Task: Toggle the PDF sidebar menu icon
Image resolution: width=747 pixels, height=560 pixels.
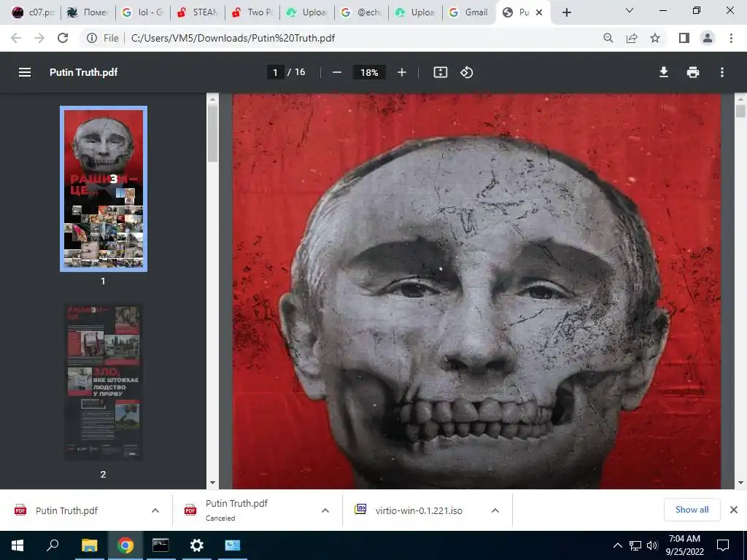Action: (25, 72)
